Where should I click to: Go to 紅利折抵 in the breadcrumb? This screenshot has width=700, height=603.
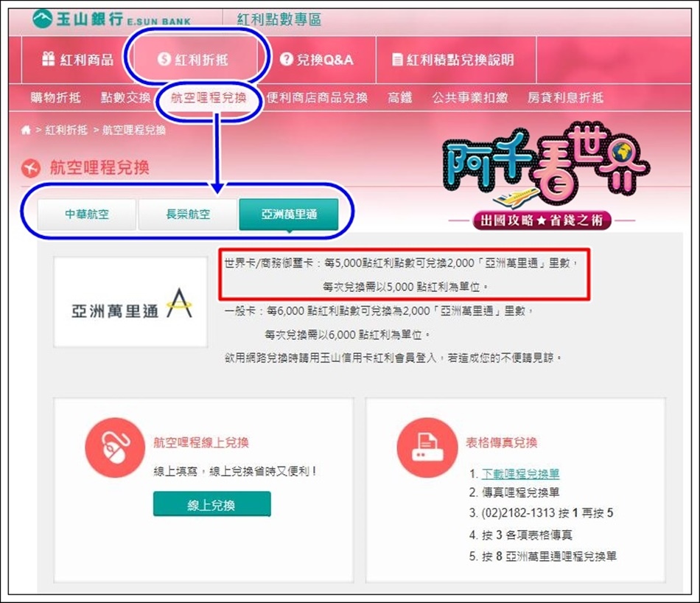pos(66,130)
